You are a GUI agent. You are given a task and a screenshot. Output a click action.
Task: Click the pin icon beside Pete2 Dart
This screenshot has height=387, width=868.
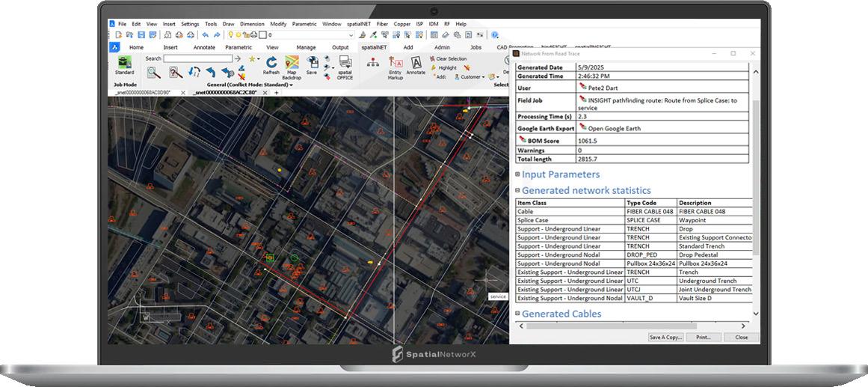[583, 87]
